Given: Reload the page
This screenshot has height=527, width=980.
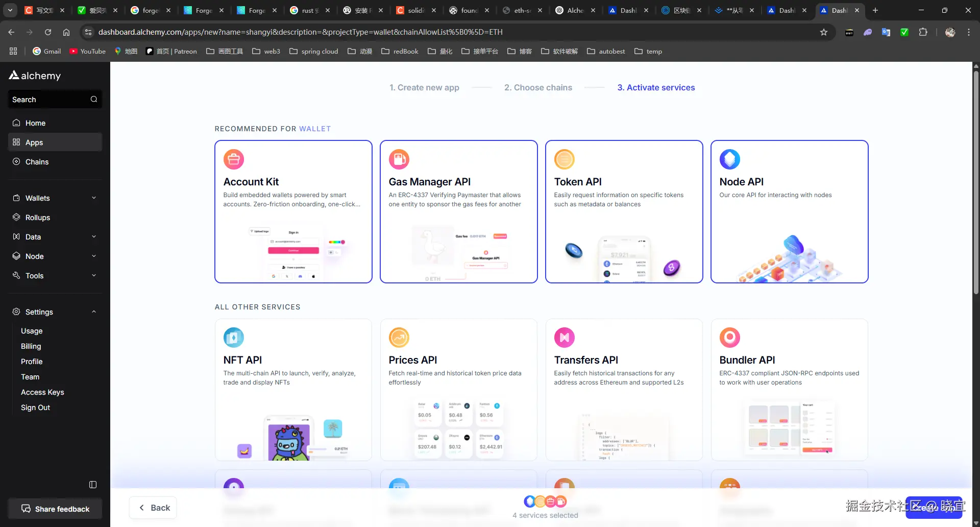Looking at the screenshot, I should [48, 32].
